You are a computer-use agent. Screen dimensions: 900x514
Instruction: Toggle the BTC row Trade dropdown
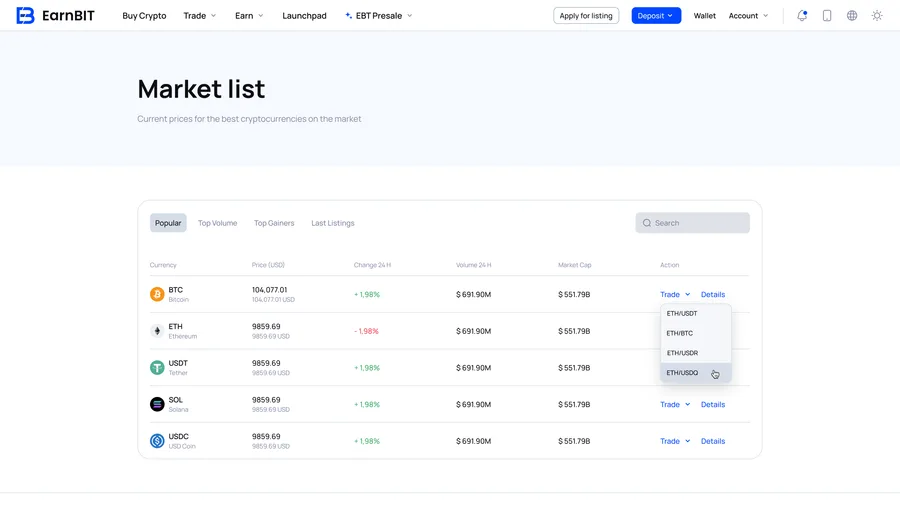(675, 294)
